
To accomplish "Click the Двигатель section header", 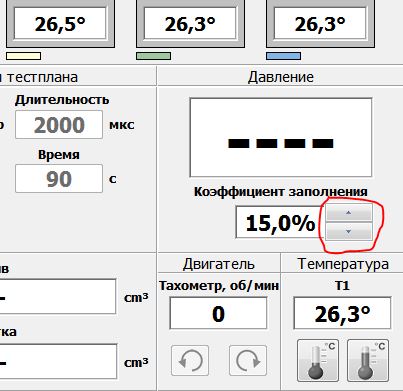I will [219, 264].
